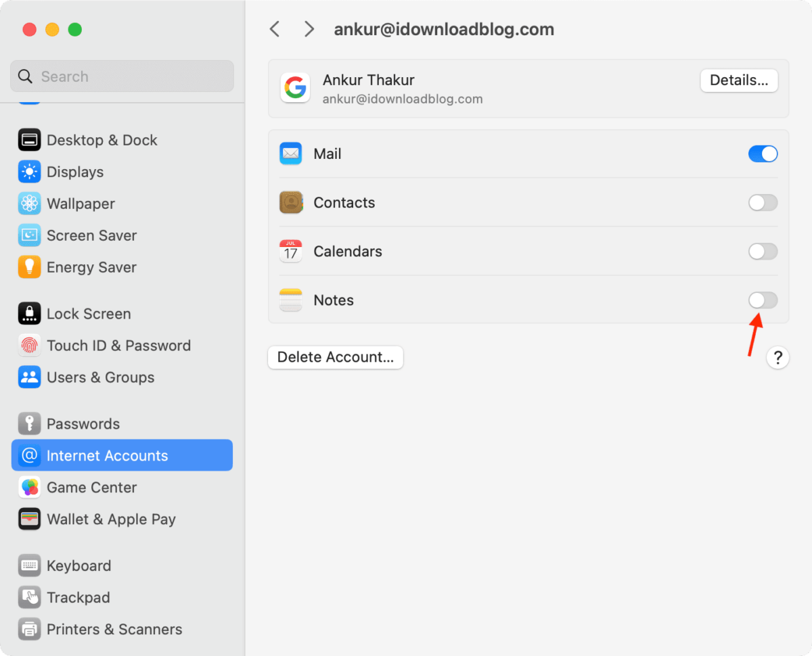Image resolution: width=812 pixels, height=656 pixels.
Task: Enable the Calendars toggle
Action: [763, 252]
